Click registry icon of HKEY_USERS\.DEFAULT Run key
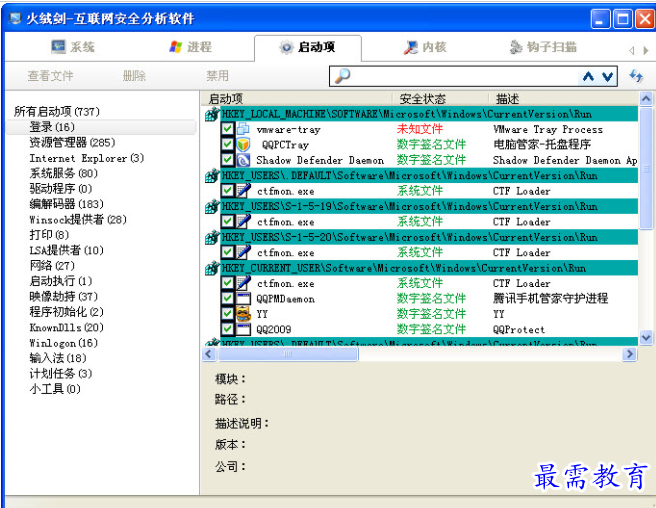 tap(213, 175)
